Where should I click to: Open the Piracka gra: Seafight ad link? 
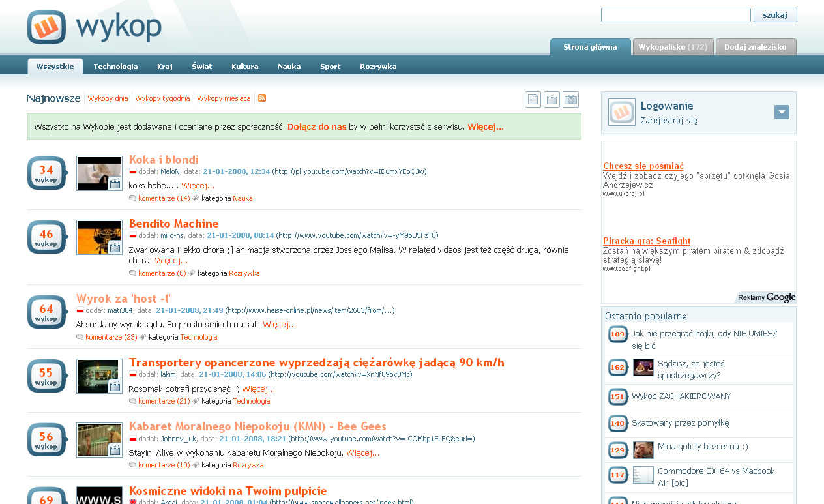pos(647,241)
